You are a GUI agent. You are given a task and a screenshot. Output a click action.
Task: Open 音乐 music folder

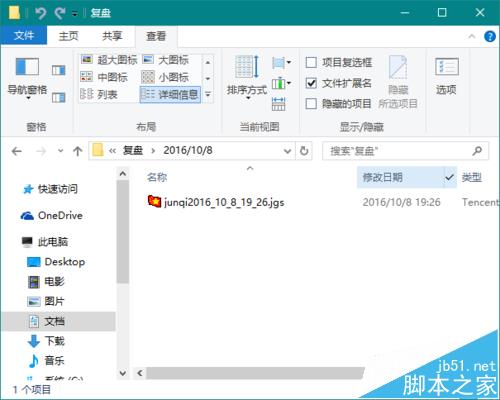46,361
